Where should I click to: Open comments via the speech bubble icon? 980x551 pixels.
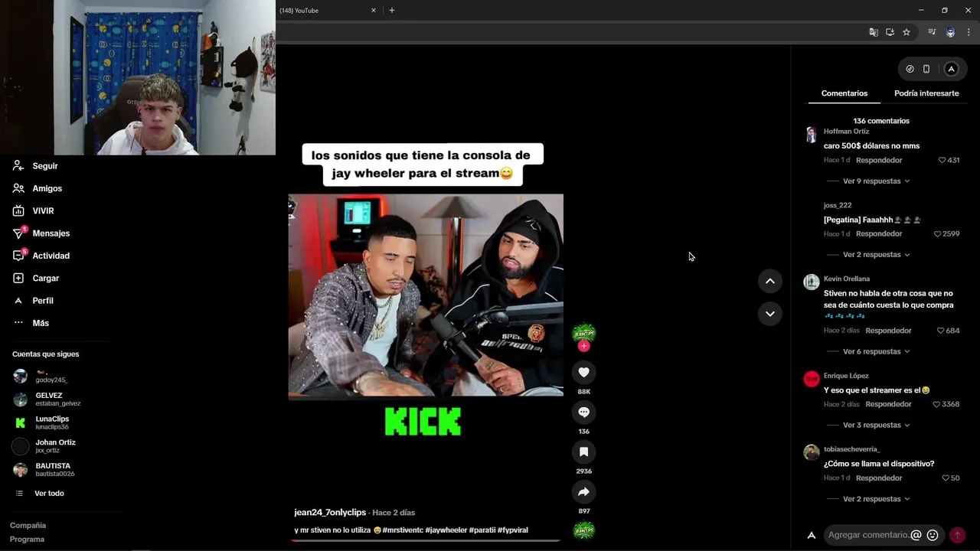(583, 412)
